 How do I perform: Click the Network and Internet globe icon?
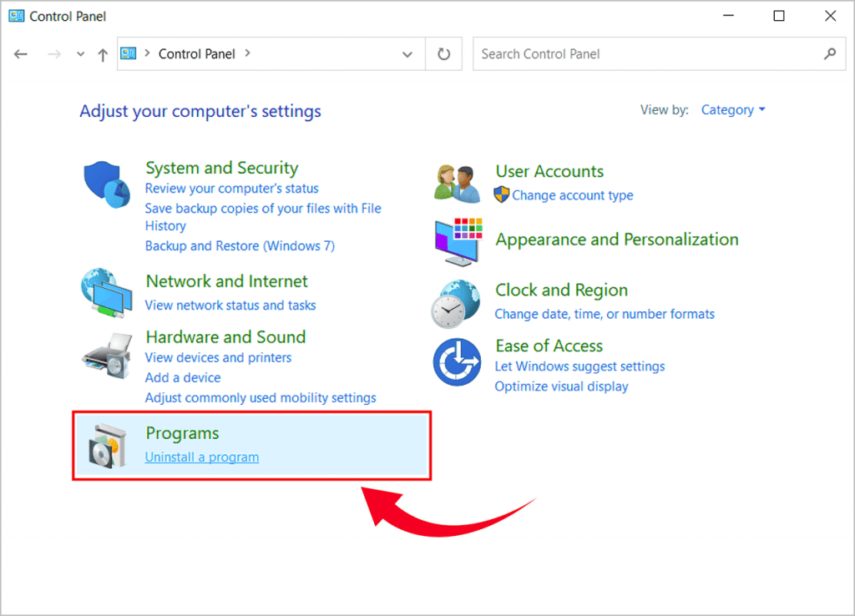pyautogui.click(x=107, y=293)
